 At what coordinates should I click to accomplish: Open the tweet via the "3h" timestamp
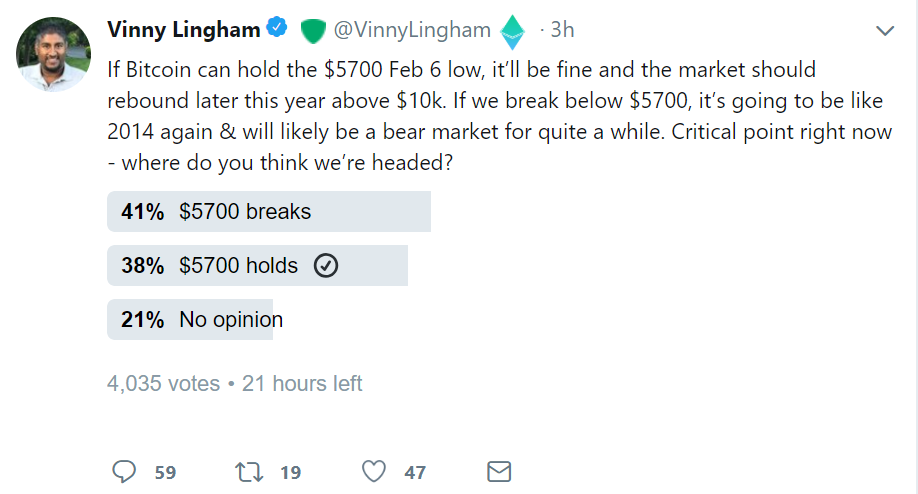tap(563, 31)
